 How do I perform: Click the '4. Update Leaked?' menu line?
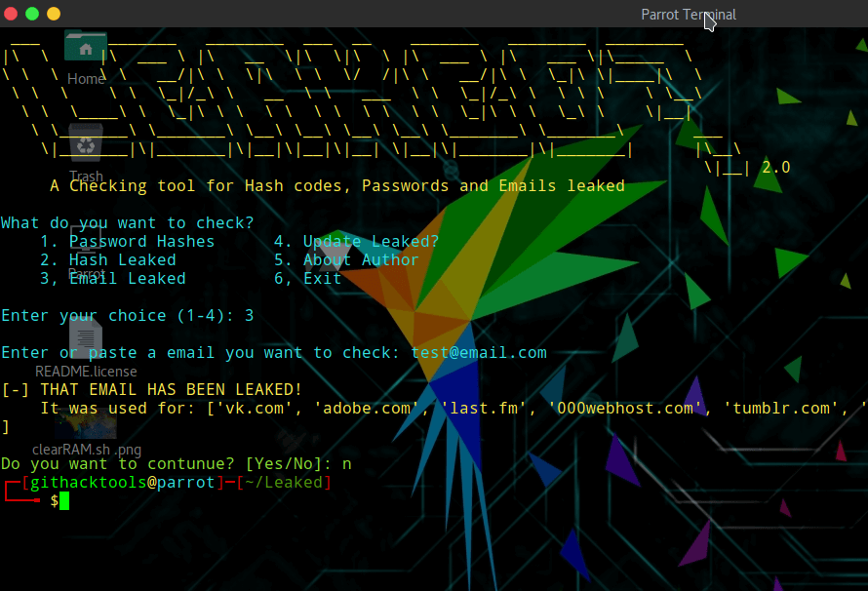tap(356, 242)
